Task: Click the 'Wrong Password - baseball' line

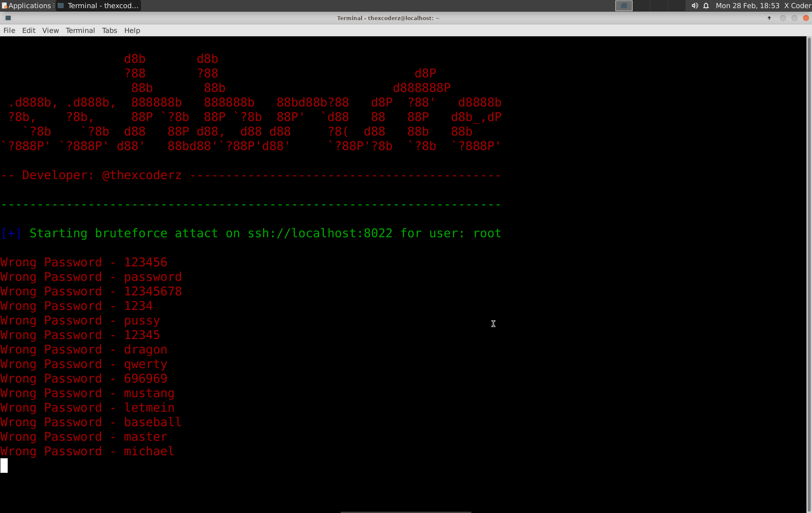Action: pos(91,422)
